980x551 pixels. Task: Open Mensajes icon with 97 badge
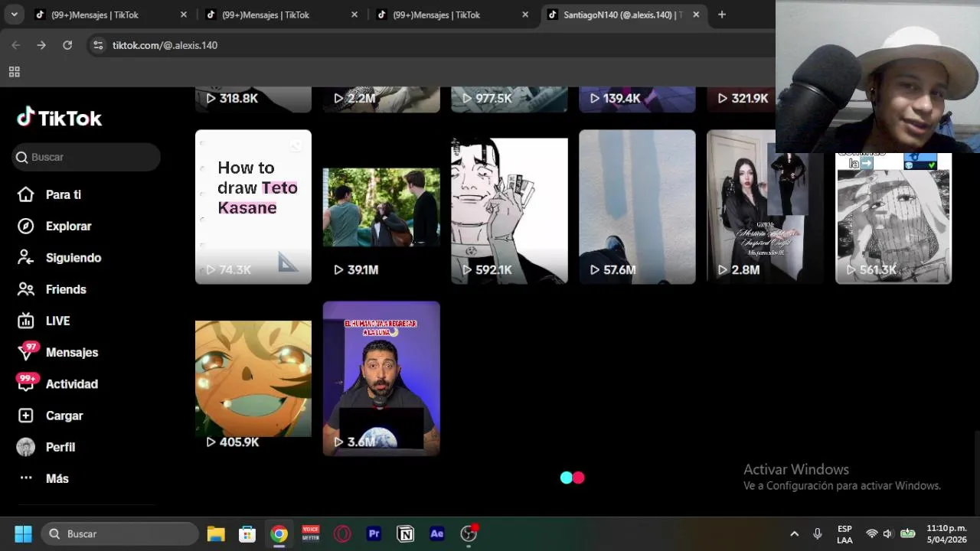coord(27,351)
